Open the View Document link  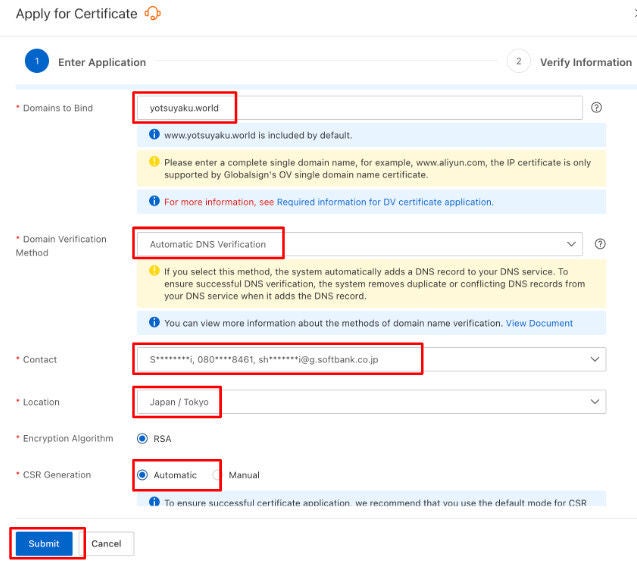tap(539, 323)
